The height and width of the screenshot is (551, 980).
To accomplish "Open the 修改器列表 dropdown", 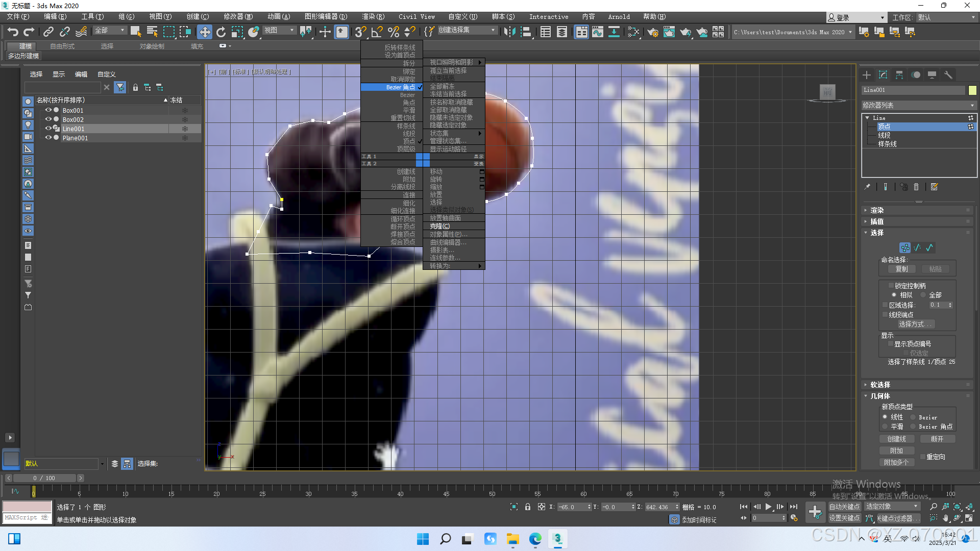I will [918, 105].
